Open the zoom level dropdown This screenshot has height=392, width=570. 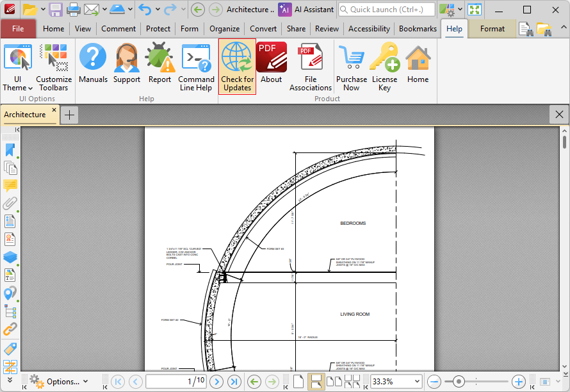pos(416,382)
